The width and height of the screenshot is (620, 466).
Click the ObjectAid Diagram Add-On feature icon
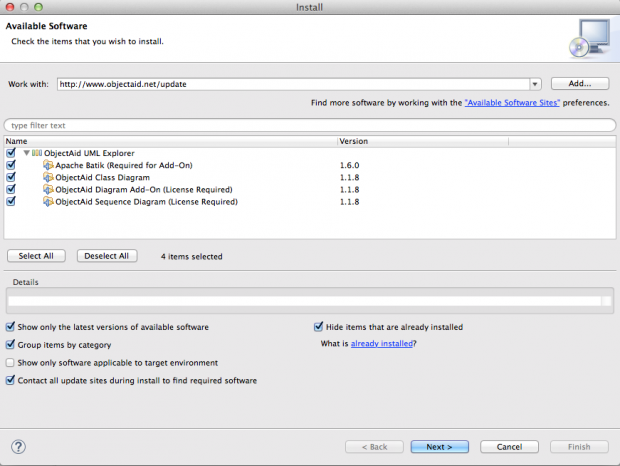tap(48, 189)
